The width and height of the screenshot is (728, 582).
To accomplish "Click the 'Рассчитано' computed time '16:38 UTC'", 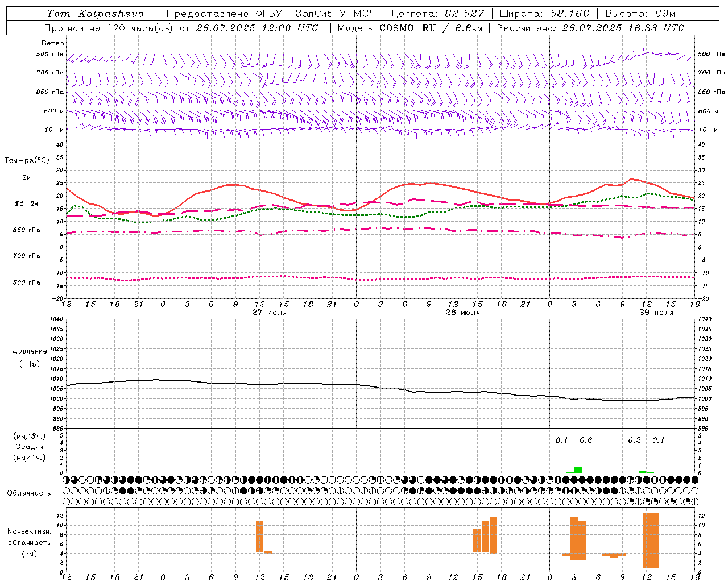I will click(x=656, y=28).
